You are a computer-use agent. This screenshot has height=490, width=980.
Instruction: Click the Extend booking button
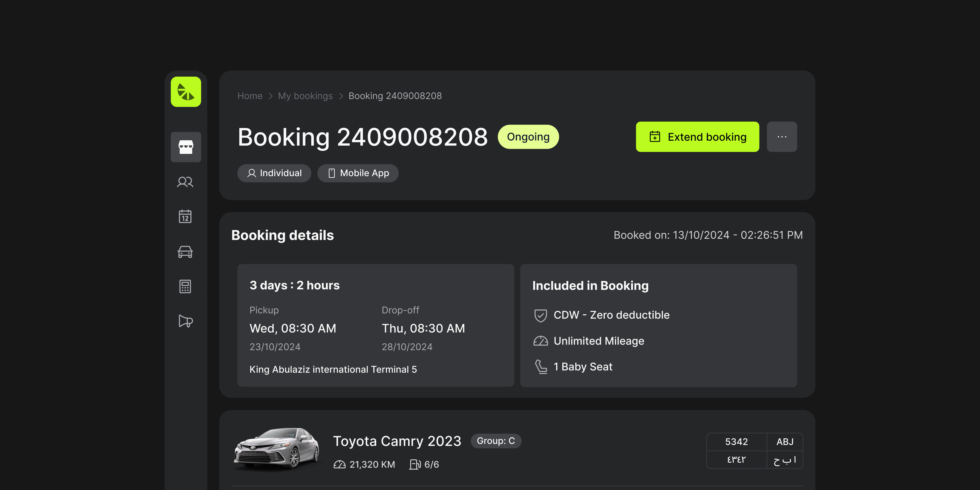[x=697, y=137]
